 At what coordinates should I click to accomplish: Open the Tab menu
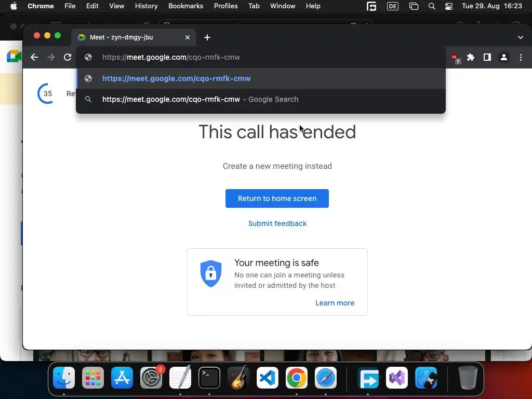click(254, 6)
